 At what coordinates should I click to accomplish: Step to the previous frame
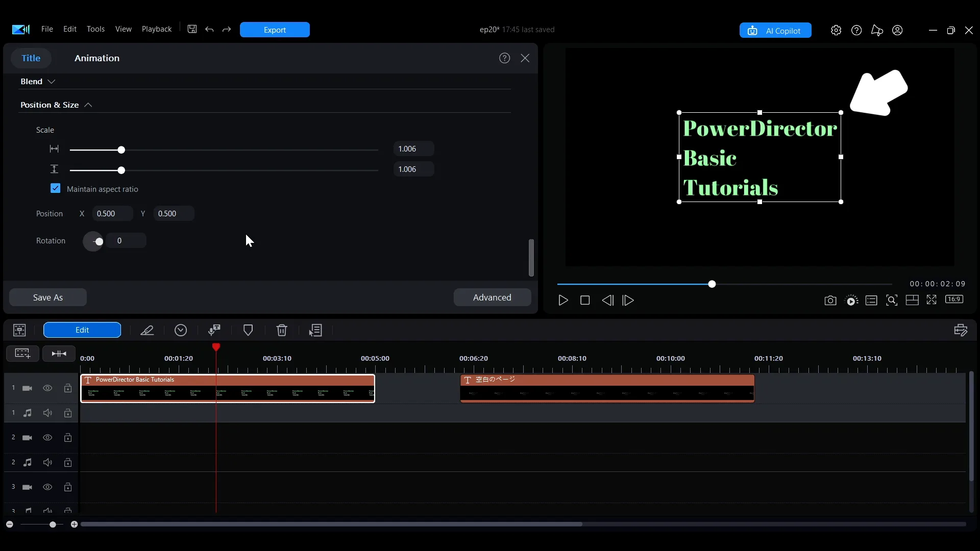(x=607, y=300)
